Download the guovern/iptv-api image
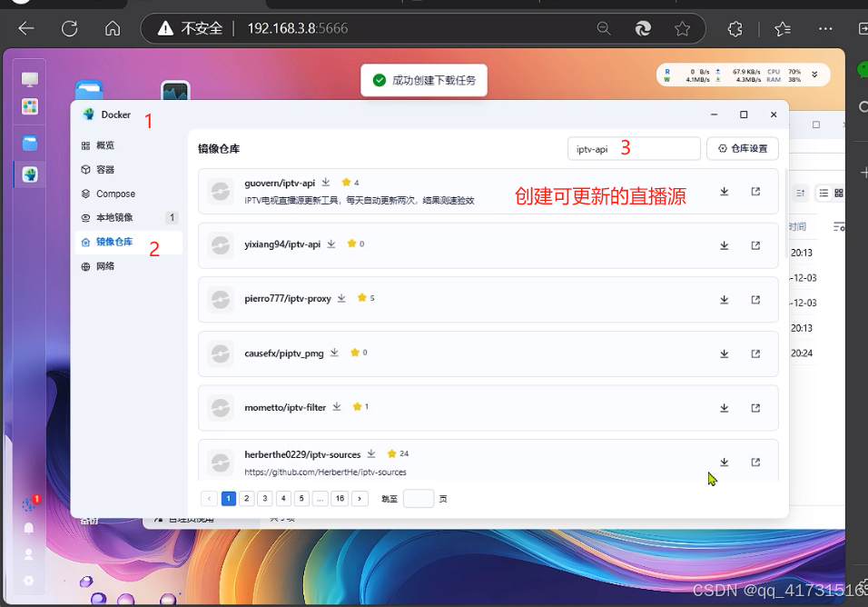868x607 pixels. point(724,192)
